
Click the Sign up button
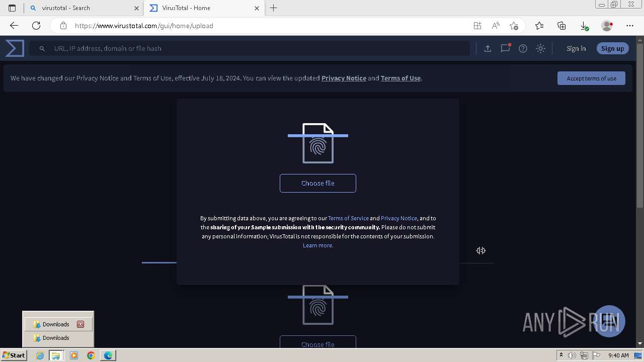(612, 48)
